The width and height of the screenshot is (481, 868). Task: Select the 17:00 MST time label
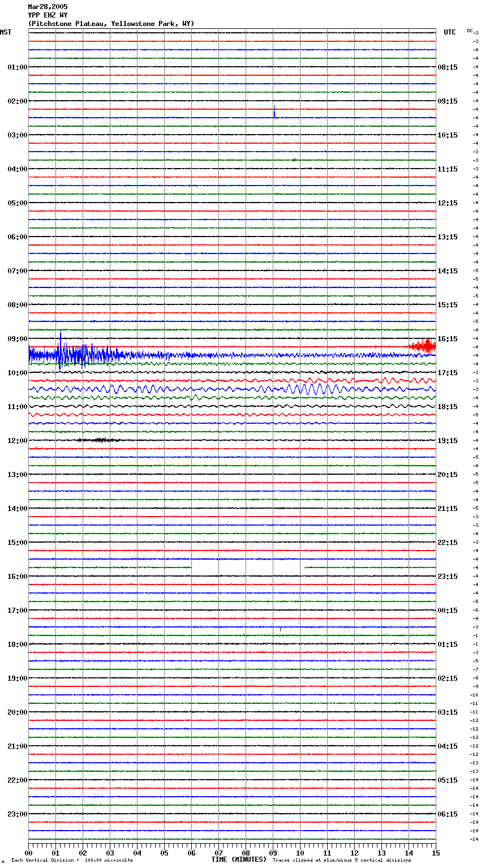point(17,611)
